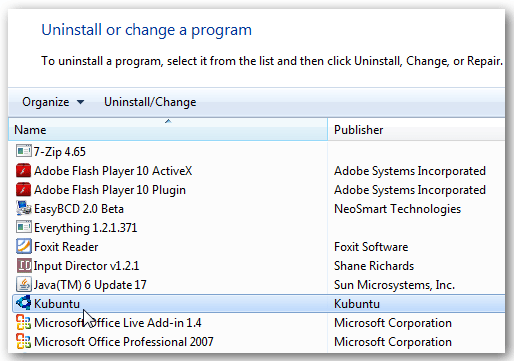Click the Adobe Flash Player 10 Plugin icon
Screen dimensions: 514x361
23,189
